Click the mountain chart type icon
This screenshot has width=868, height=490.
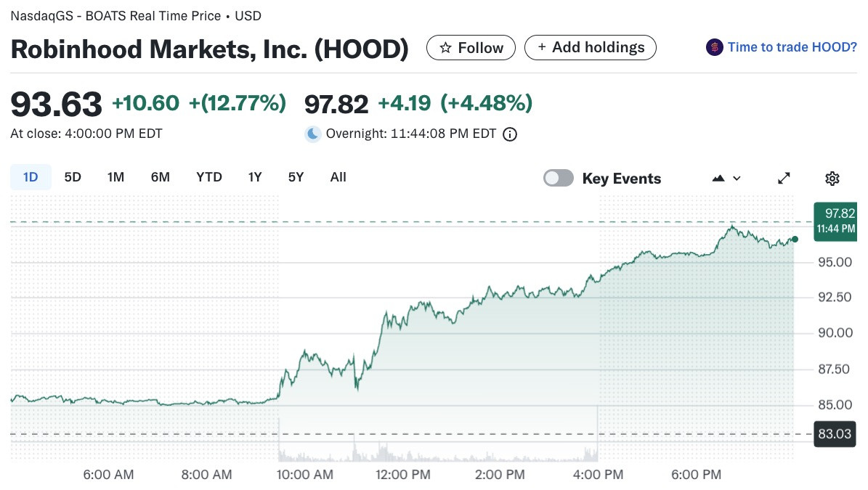718,178
